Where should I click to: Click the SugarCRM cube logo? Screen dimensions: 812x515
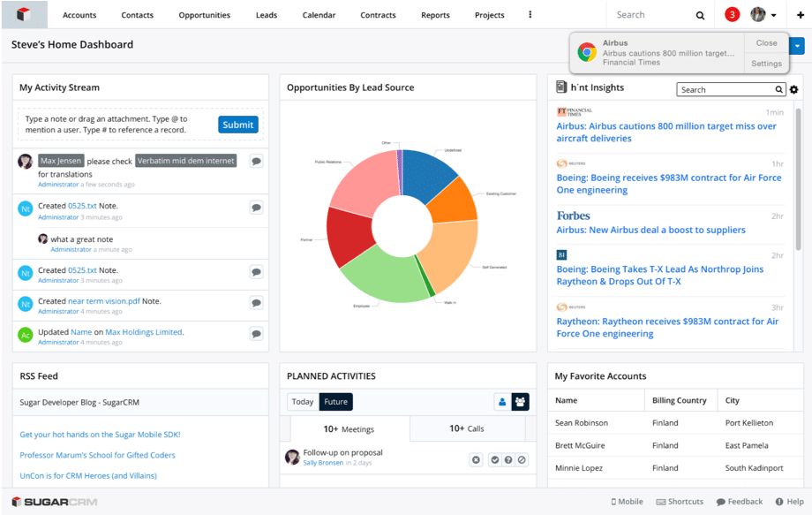(x=24, y=14)
